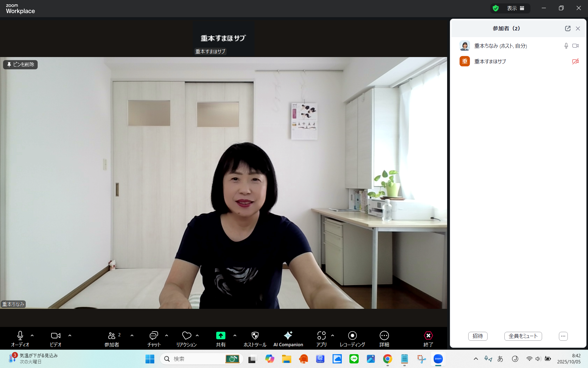Click the 招待 invite button
The height and width of the screenshot is (368, 588).
click(x=477, y=336)
